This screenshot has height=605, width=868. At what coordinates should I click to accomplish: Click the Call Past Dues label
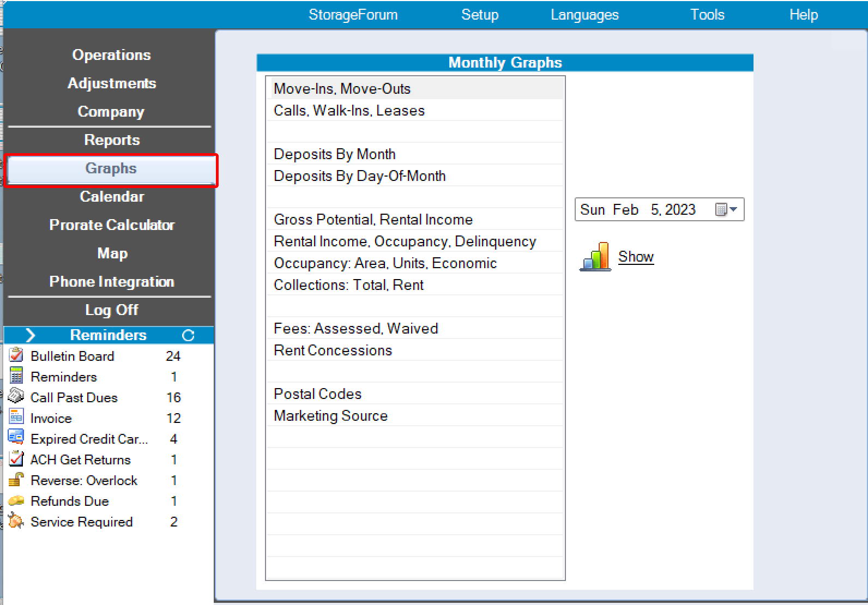pyautogui.click(x=74, y=397)
